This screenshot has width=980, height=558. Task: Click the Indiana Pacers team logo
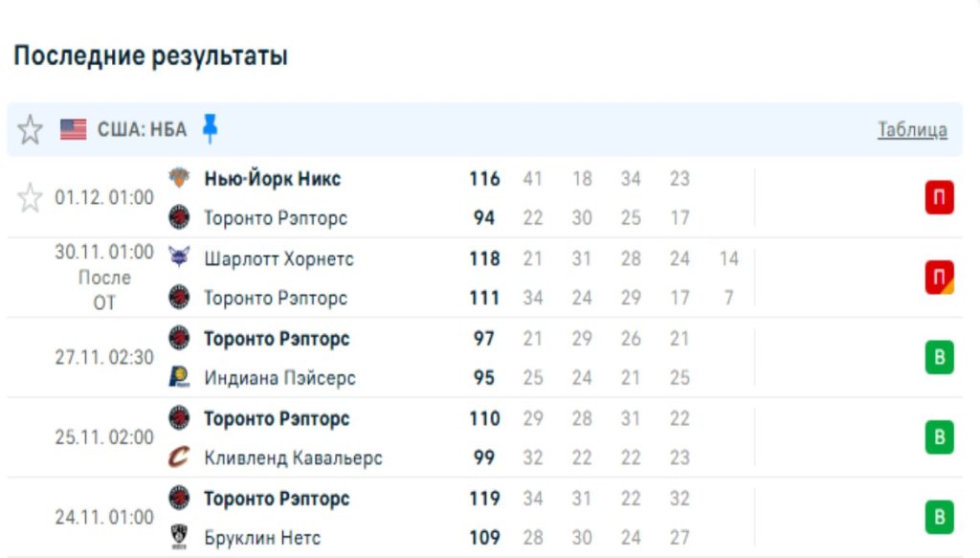coord(179,378)
